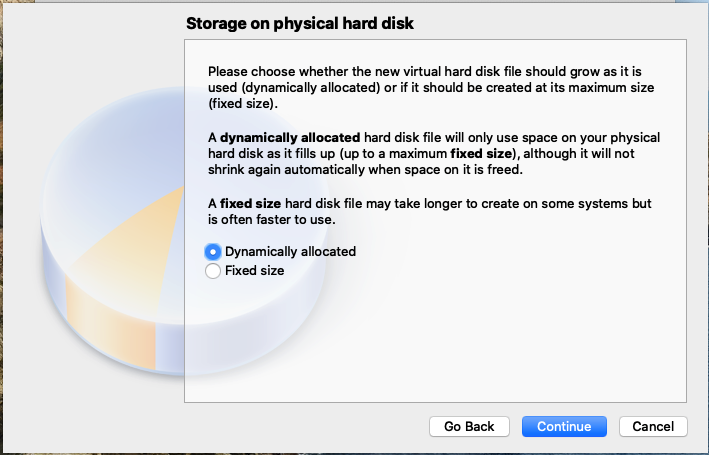The height and width of the screenshot is (455, 709).
Task: Cancel the virtual hard disk wizard
Action: pos(653,427)
